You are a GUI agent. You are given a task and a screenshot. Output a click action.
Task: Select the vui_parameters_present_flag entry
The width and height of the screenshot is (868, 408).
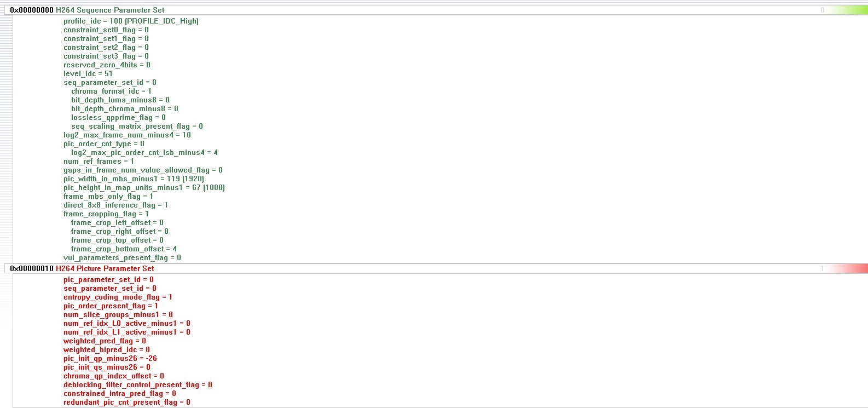[122, 257]
